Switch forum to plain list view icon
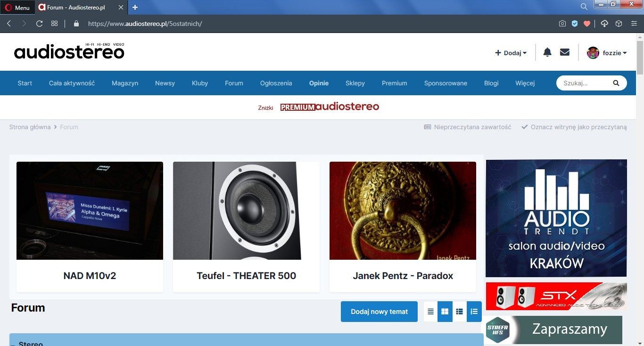644x346 pixels. point(430,312)
